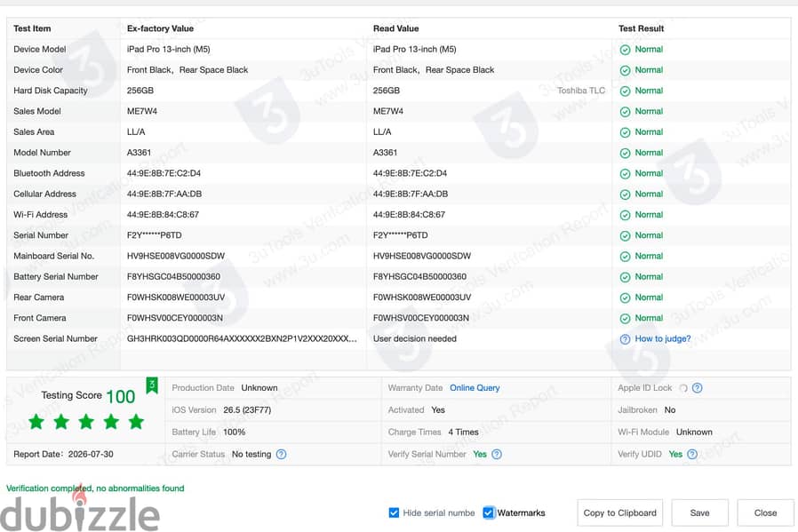The image size is (798, 532).
Task: Click the Normal check icon for Rear Camera
Action: coord(625,298)
